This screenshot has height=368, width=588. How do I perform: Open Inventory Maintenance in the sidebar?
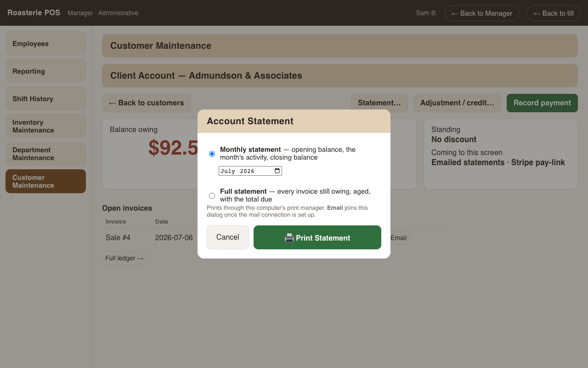(45, 126)
